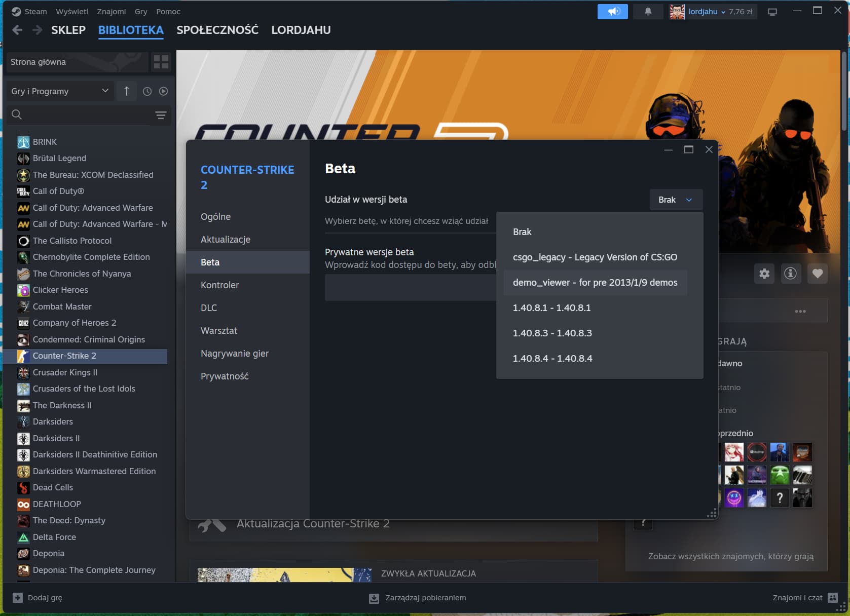Select Deponia: The Complete Journey
The image size is (850, 616).
pos(94,570)
